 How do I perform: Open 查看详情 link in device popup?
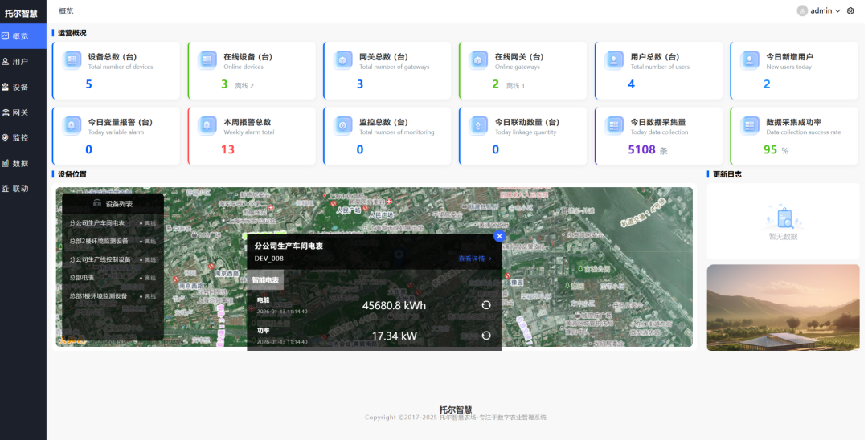[x=475, y=259]
